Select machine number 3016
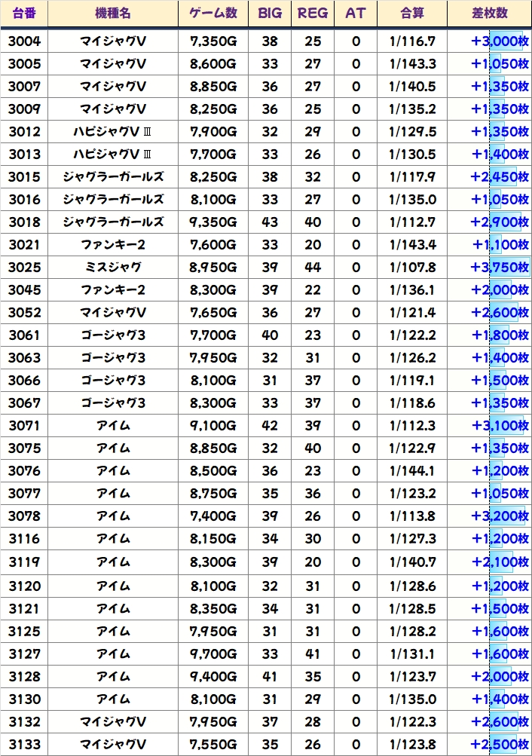The image size is (532, 756). tap(24, 200)
